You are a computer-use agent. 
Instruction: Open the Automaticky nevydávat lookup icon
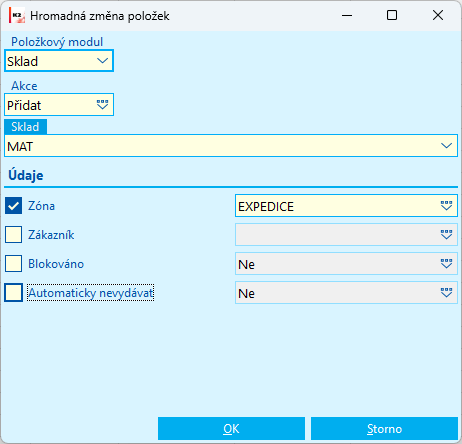click(446, 293)
